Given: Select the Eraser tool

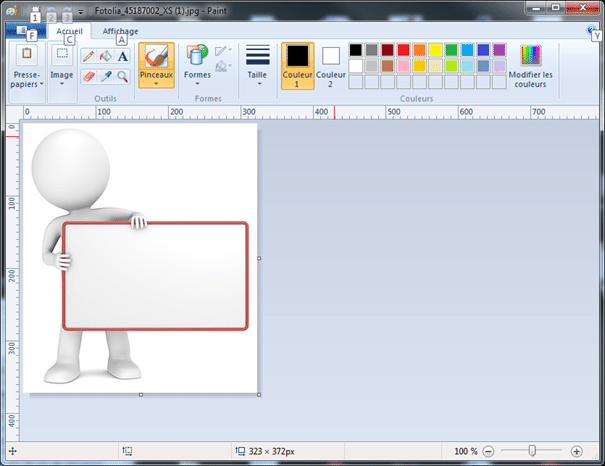Looking at the screenshot, I should click(88, 76).
